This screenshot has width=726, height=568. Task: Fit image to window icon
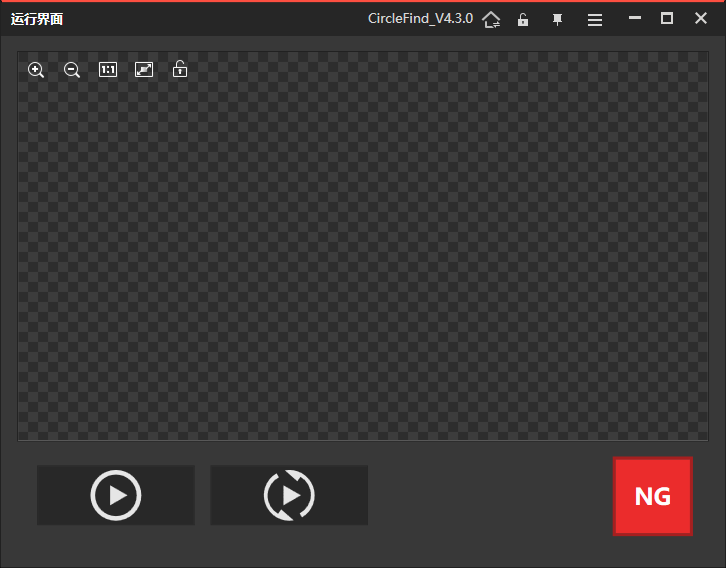[x=144, y=70]
